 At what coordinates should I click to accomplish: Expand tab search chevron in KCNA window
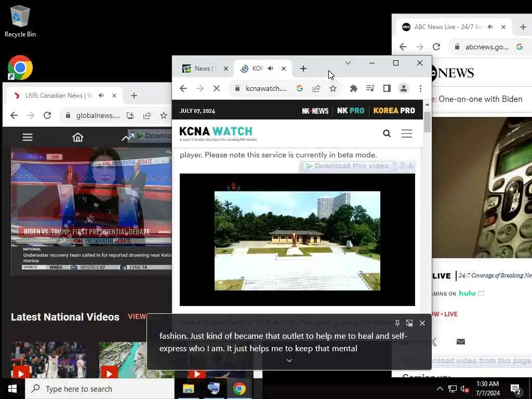348,63
